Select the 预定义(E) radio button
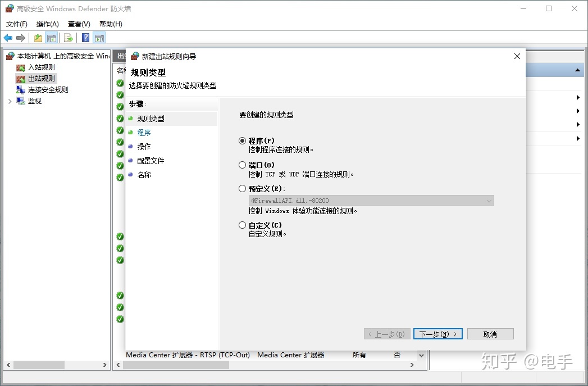 coord(242,189)
